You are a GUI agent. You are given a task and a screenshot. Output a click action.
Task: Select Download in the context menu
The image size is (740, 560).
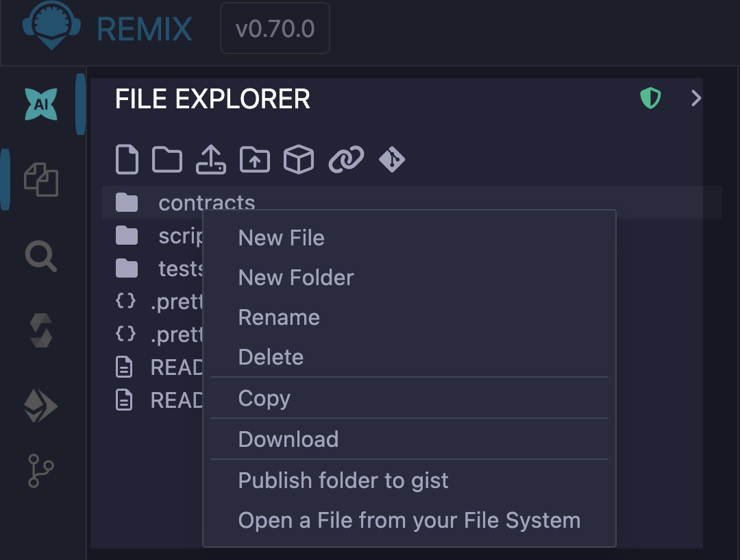point(409,439)
